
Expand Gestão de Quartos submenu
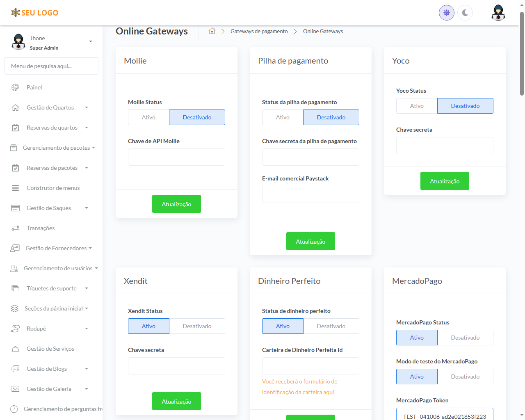(87, 107)
